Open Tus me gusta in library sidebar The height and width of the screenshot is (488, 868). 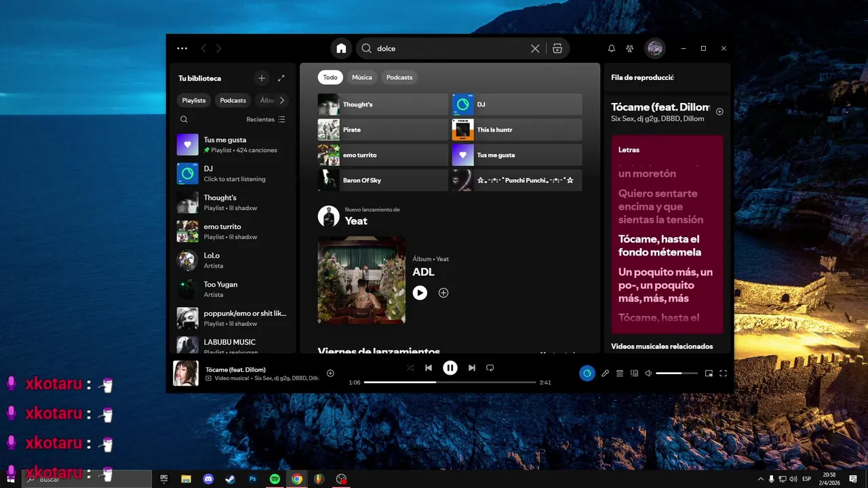[233, 144]
